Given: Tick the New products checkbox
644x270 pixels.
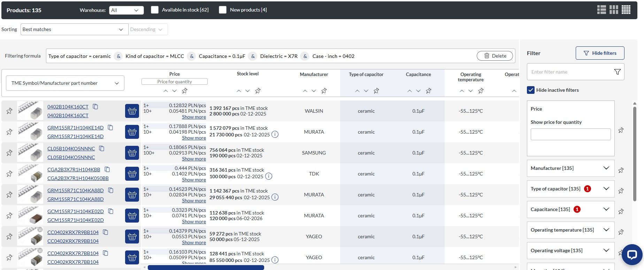Looking at the screenshot, I should (x=223, y=10).
